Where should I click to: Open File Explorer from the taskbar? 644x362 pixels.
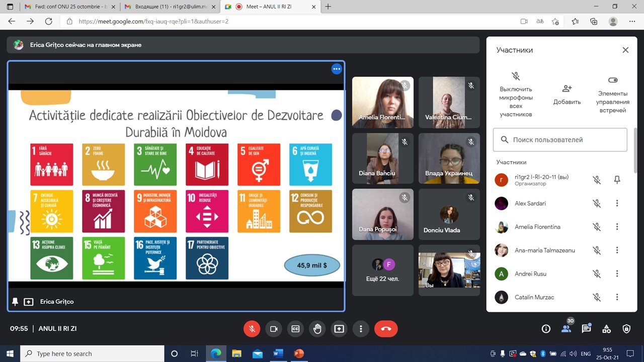(236, 353)
